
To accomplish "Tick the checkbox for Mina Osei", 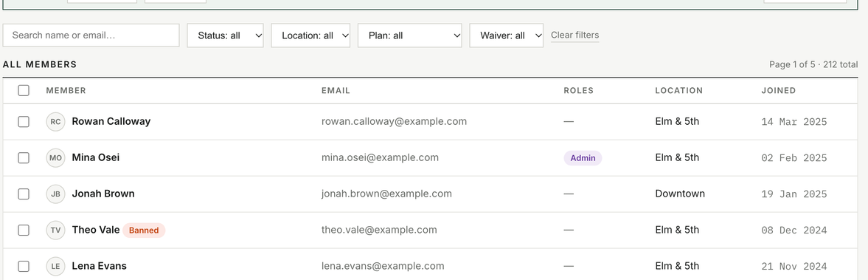I will 24,157.
